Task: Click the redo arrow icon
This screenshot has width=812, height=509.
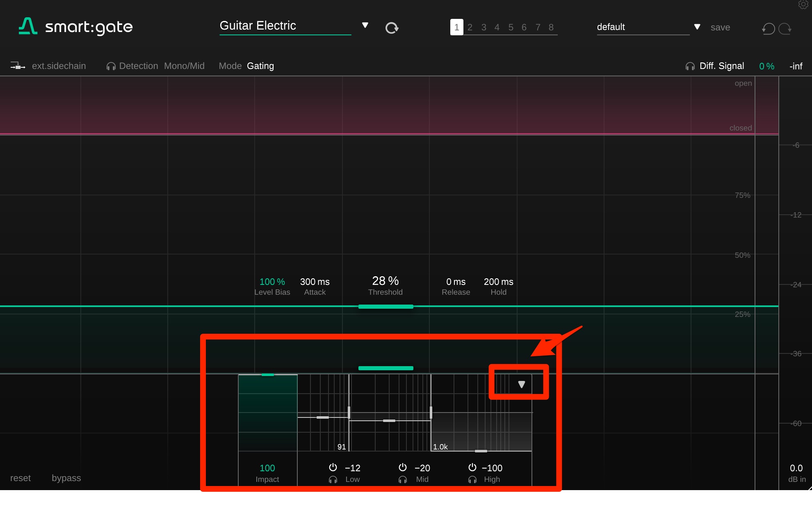Action: (785, 29)
